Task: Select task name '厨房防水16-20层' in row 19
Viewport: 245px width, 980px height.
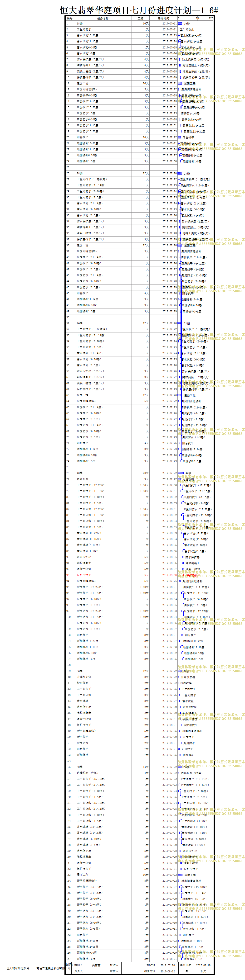Action: (87, 131)
